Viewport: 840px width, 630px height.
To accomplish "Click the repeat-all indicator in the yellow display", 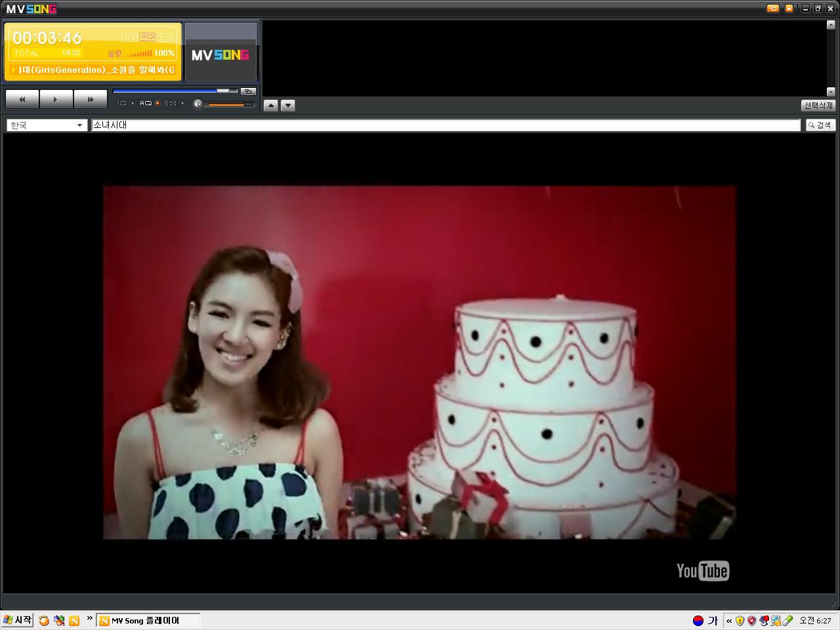I will [148, 37].
